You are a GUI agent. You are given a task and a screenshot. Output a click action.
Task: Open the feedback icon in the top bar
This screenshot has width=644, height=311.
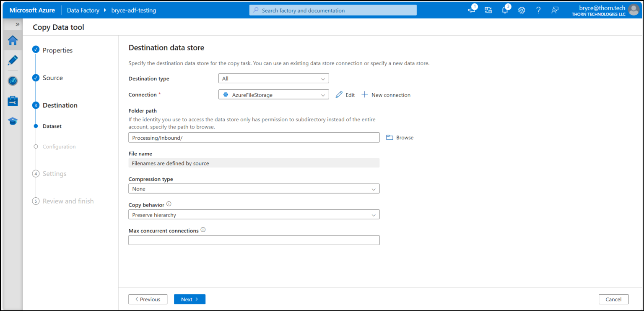point(555,10)
